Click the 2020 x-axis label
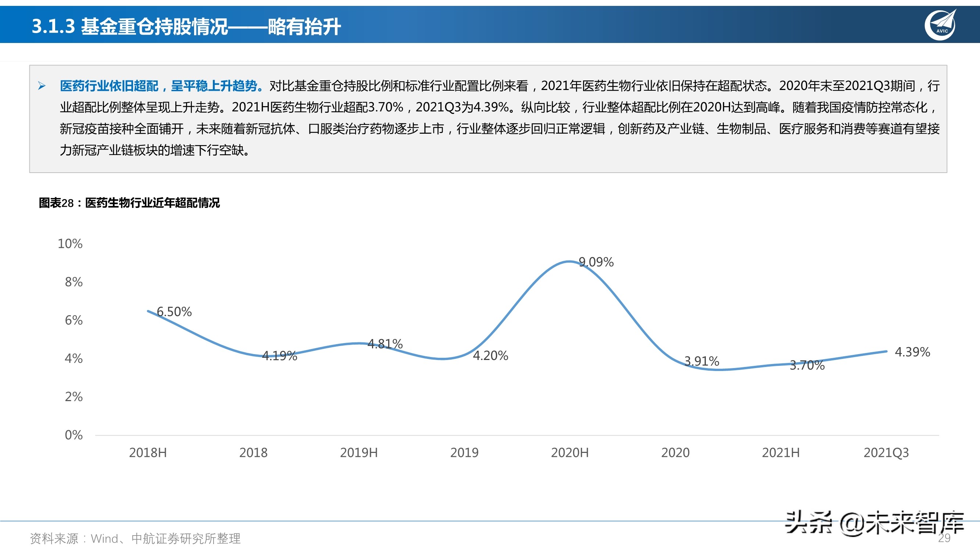The image size is (980, 551). (675, 453)
